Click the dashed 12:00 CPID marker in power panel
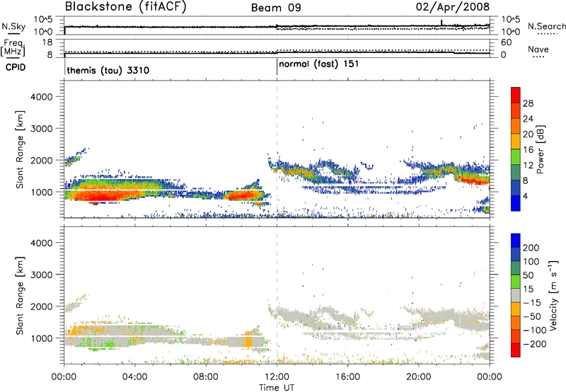 click(277, 148)
